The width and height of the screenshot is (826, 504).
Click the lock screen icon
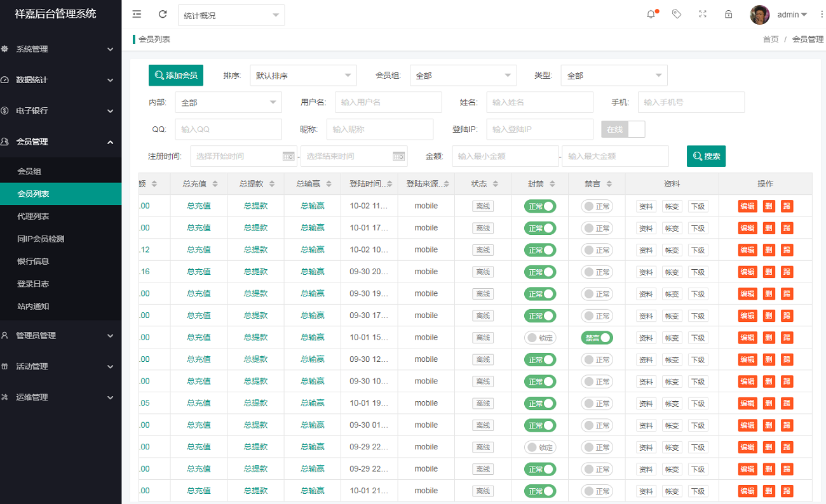729,15
